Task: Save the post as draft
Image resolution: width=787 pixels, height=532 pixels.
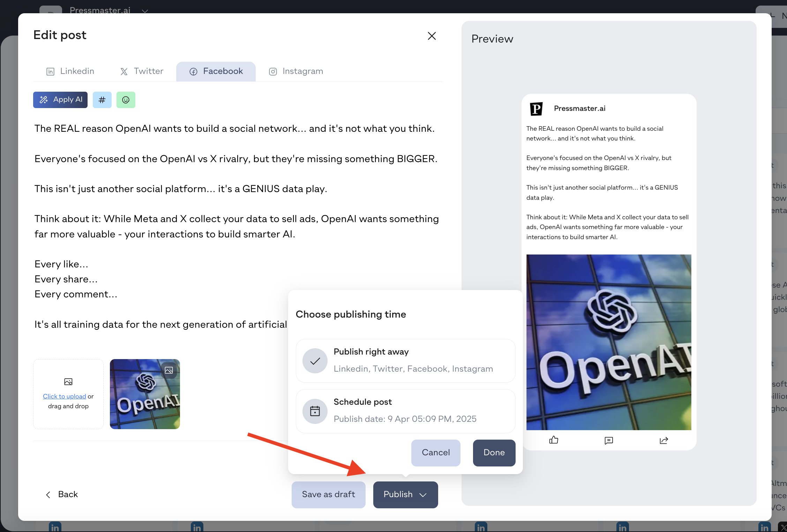Action: (x=328, y=494)
